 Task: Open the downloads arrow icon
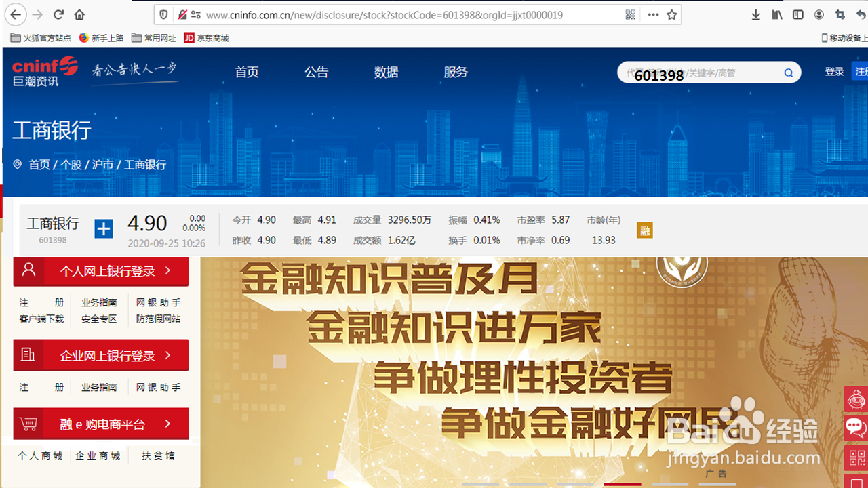(756, 14)
